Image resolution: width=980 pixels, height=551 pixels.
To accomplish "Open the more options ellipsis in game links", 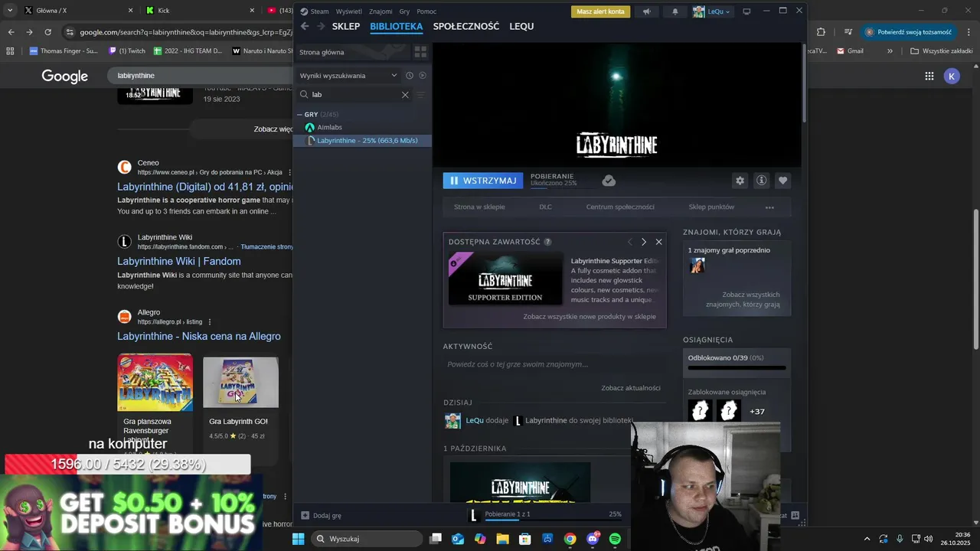I will (769, 207).
